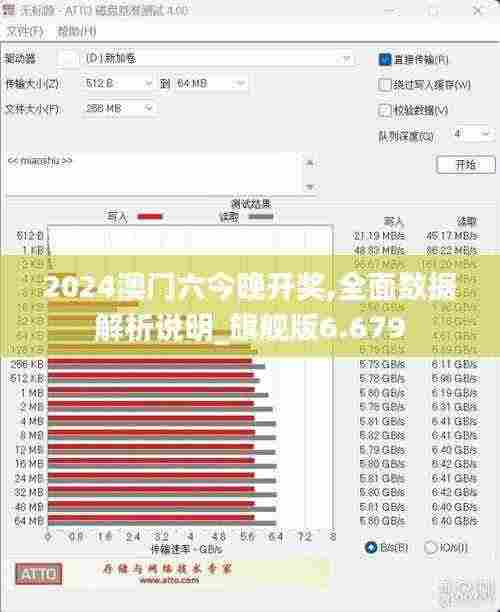Click the 21.19 MB/s write value

tap(379, 236)
